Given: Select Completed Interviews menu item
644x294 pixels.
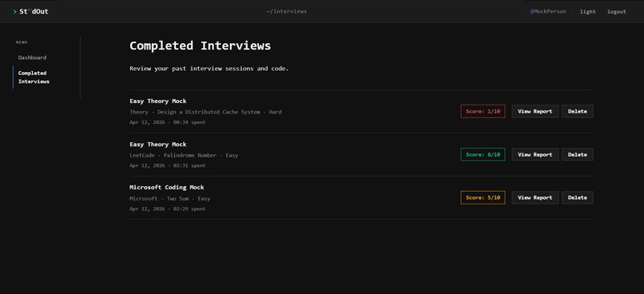Looking at the screenshot, I should click(x=34, y=77).
